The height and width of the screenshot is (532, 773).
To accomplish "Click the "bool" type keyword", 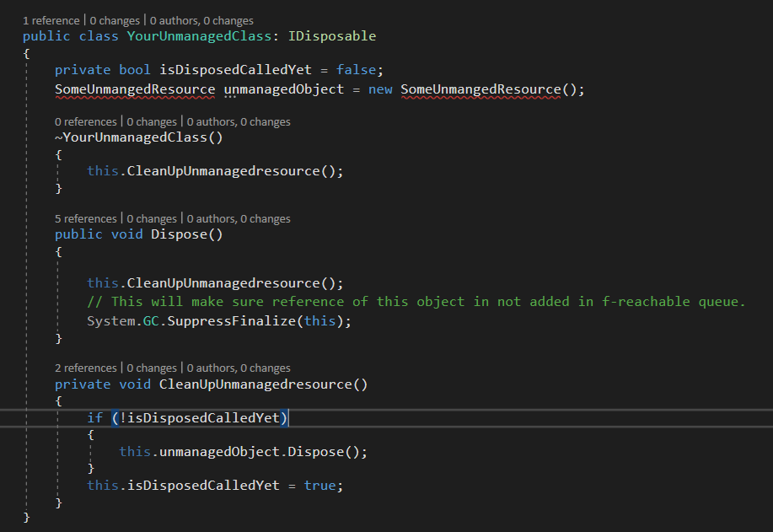I will pyautogui.click(x=135, y=70).
